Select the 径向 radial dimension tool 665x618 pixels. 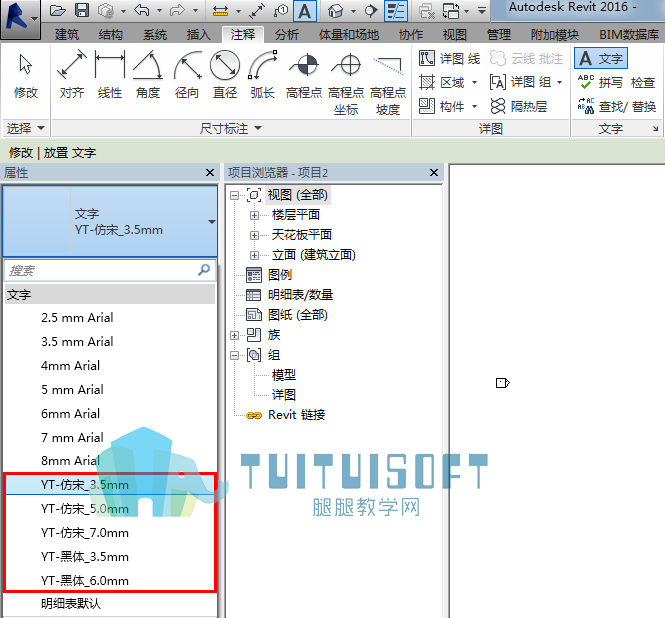coord(187,75)
